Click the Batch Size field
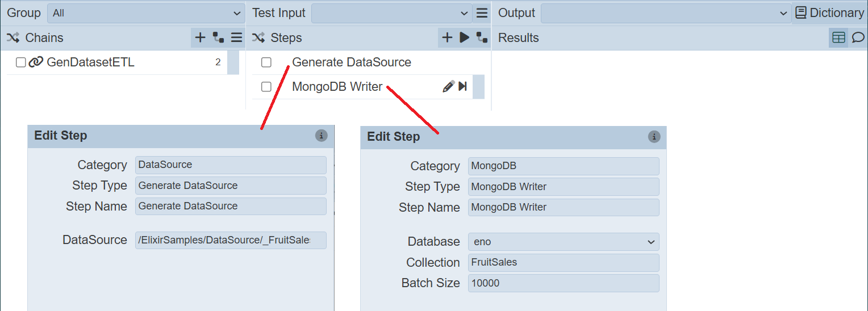Viewport: 868px width, 311px height. point(563,283)
